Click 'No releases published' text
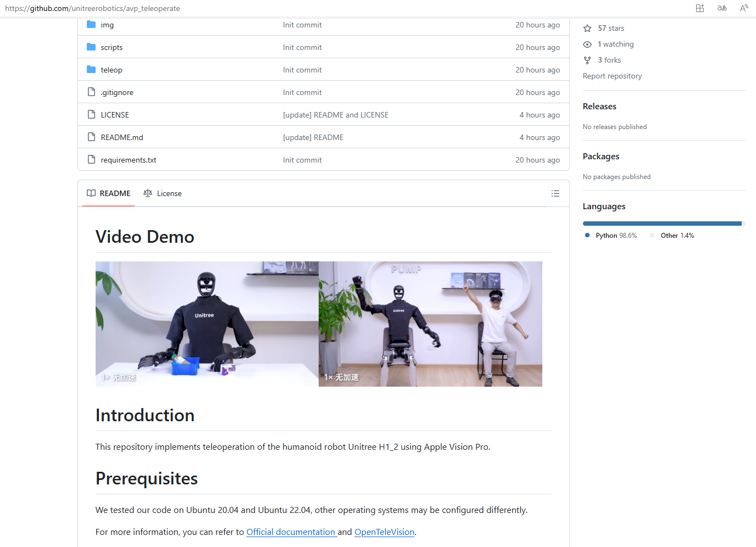 [615, 127]
